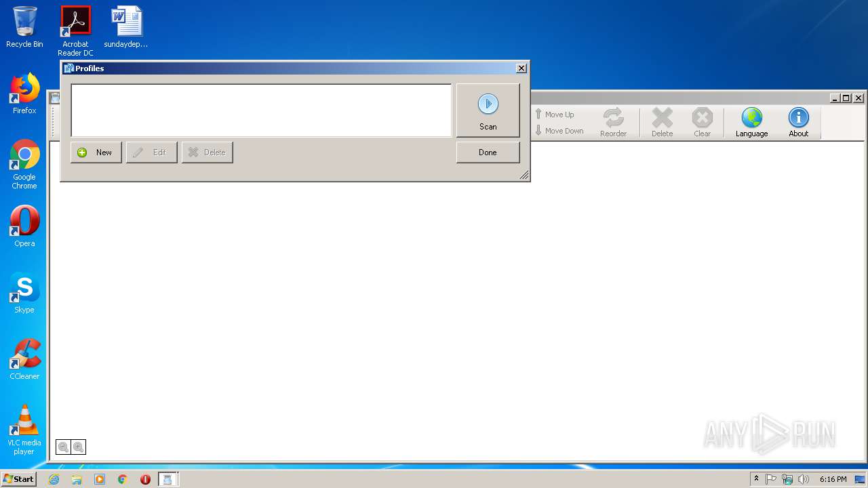868x488 pixels.
Task: Open the About info dialog
Action: tap(798, 123)
